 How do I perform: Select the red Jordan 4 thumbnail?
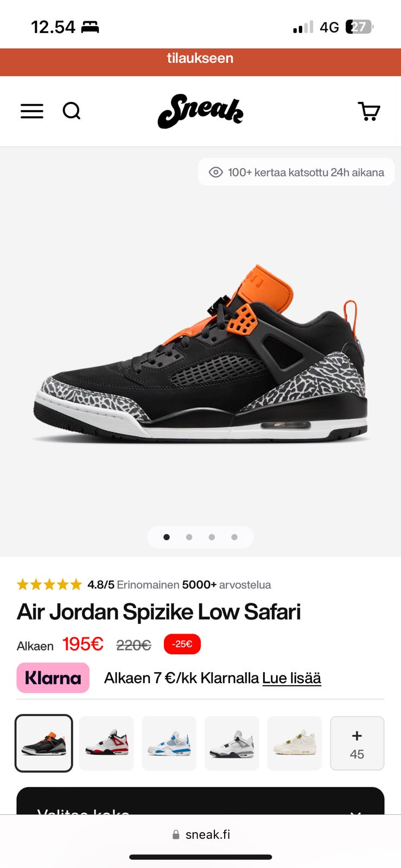(106, 743)
